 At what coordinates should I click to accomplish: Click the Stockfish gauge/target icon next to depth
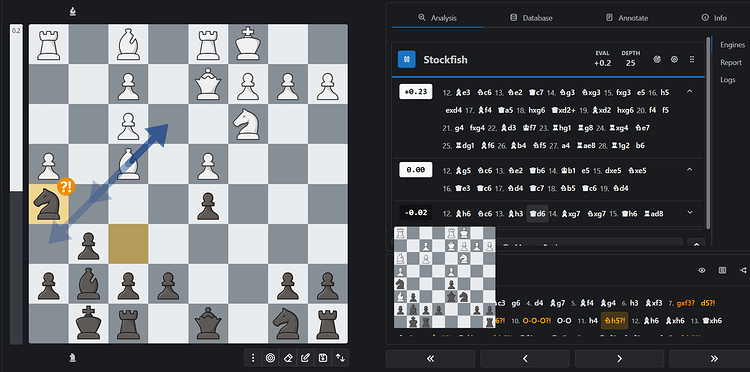(657, 60)
